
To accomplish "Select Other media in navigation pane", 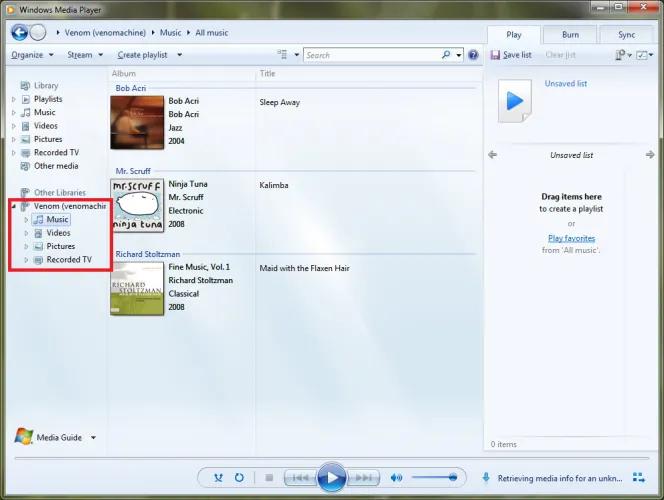I will [x=56, y=166].
